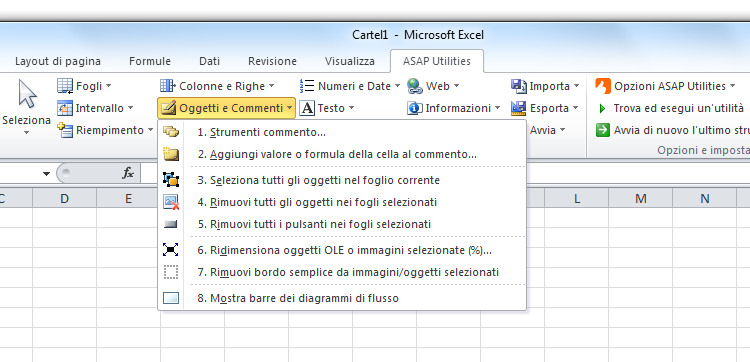Click the gray button icon for Rimuovi pulsanti
Screen dimensions: 750x362
coord(171,224)
